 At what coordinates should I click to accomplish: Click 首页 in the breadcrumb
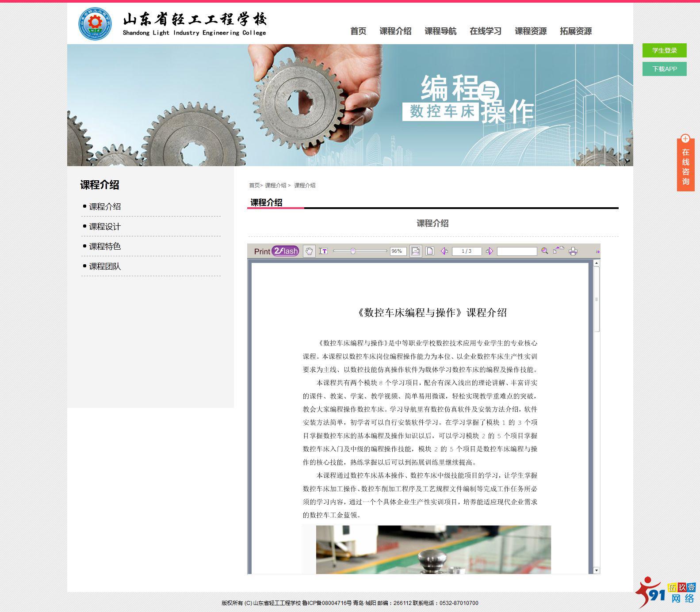(254, 185)
